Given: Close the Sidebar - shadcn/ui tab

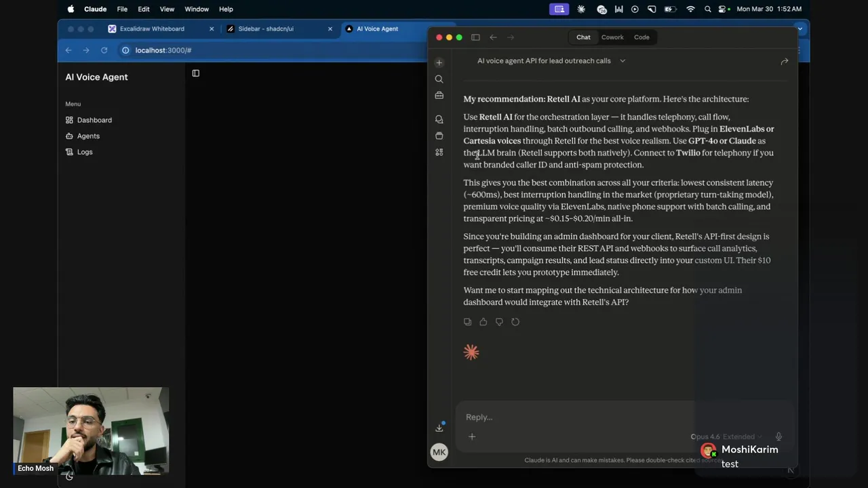Looking at the screenshot, I should (x=330, y=29).
